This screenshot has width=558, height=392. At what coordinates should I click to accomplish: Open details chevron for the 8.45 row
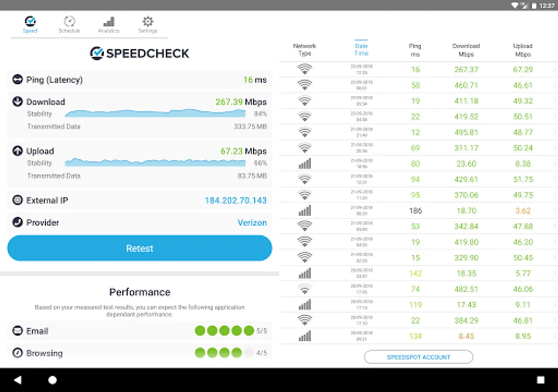[555, 336]
